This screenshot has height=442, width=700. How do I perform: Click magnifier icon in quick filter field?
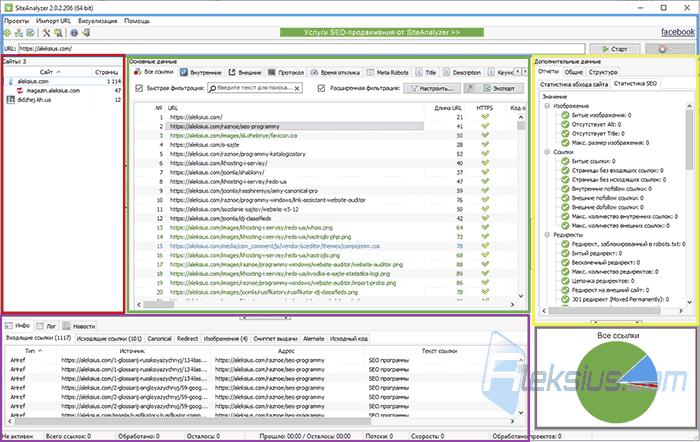213,88
